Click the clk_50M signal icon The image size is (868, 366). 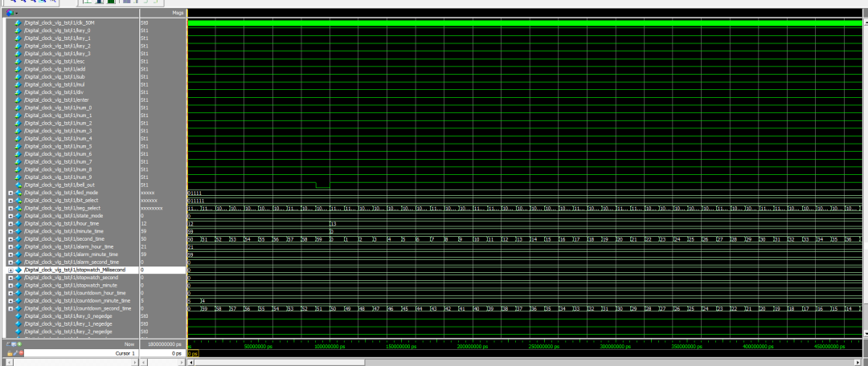point(18,22)
